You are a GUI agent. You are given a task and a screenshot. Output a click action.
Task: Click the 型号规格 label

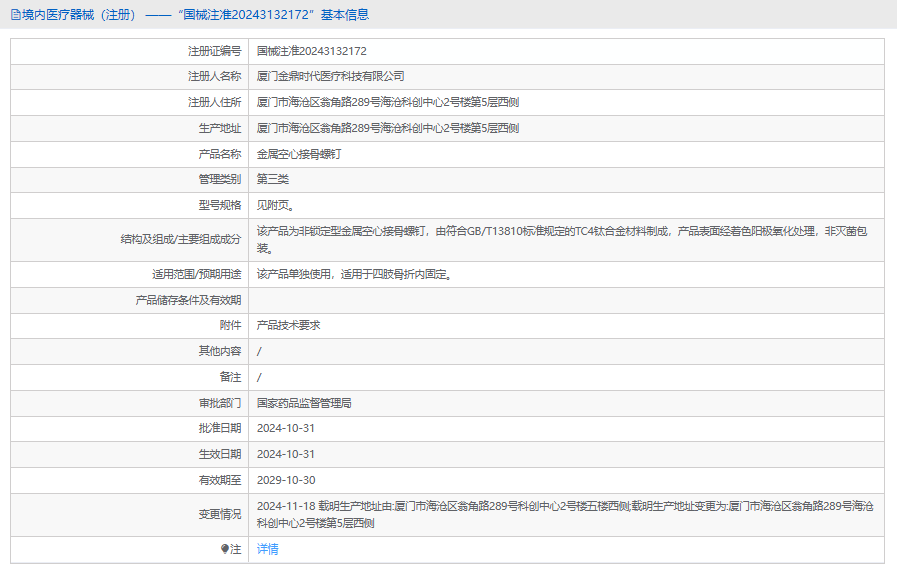point(220,205)
